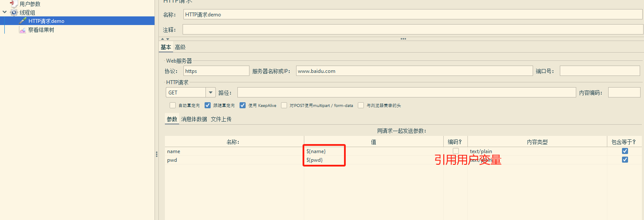Select the name parameter cell
Screen dimensions: 644x220
(x=234, y=151)
